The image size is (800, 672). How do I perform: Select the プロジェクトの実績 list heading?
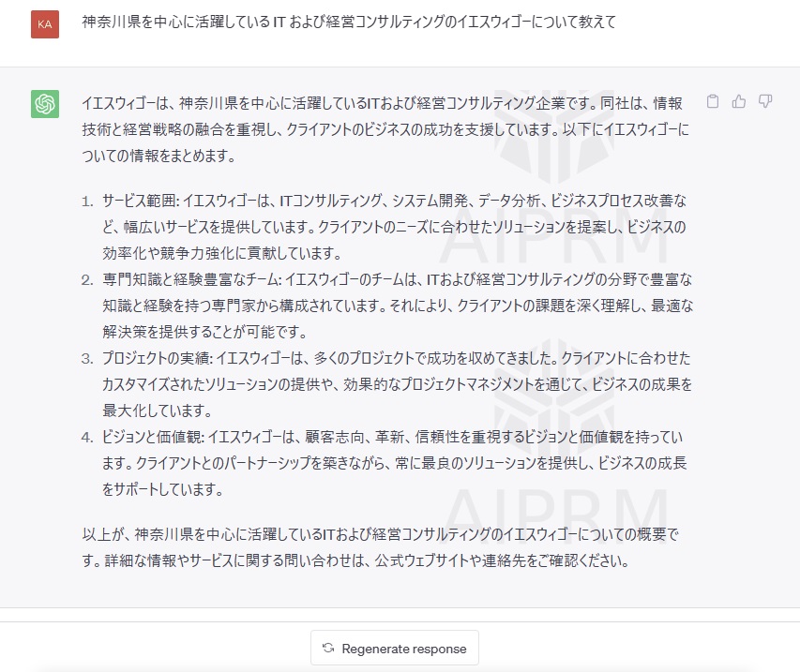click(x=156, y=358)
